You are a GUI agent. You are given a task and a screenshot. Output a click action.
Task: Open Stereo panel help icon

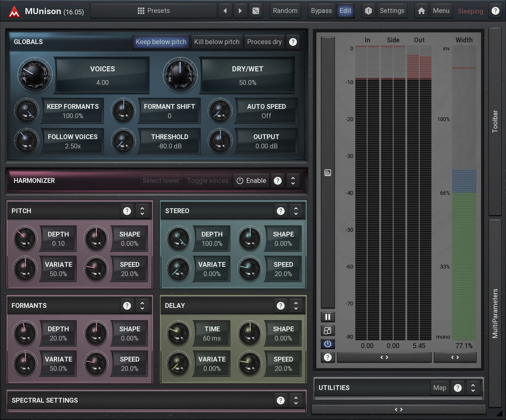click(281, 211)
